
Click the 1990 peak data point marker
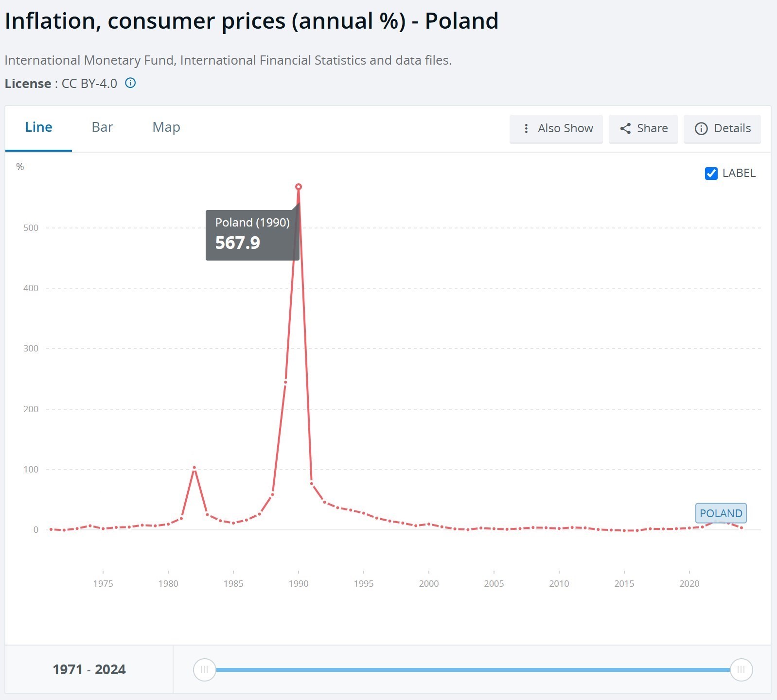tap(299, 187)
